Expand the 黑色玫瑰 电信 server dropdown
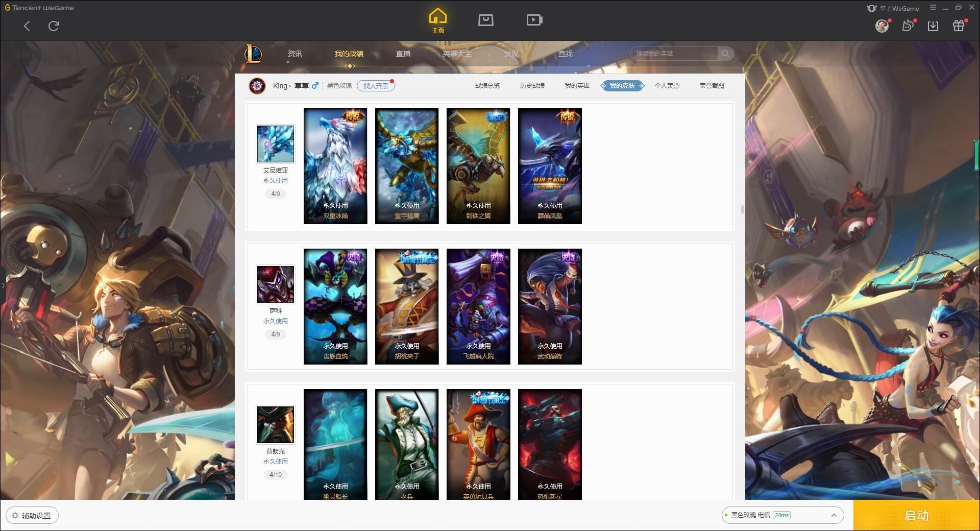 click(x=782, y=515)
